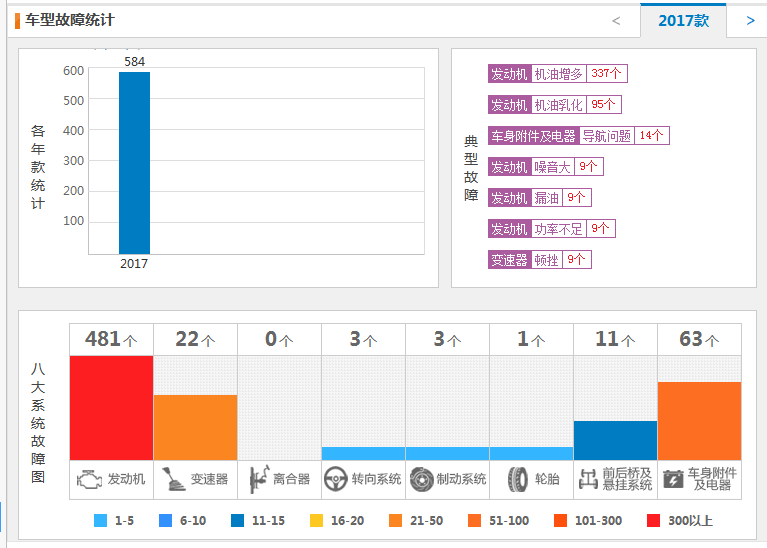
Task: Click the 16-20 yellow legend swatch
Action: tap(316, 521)
